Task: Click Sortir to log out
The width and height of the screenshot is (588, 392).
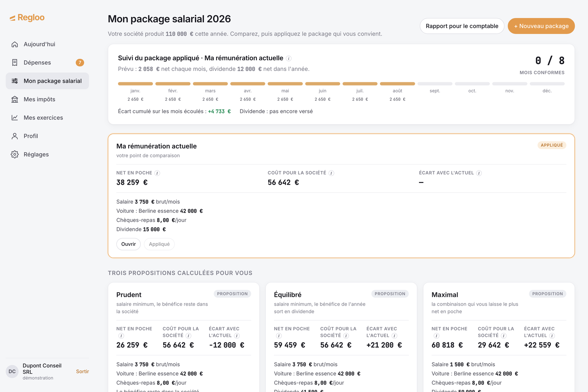Action: pos(82,371)
